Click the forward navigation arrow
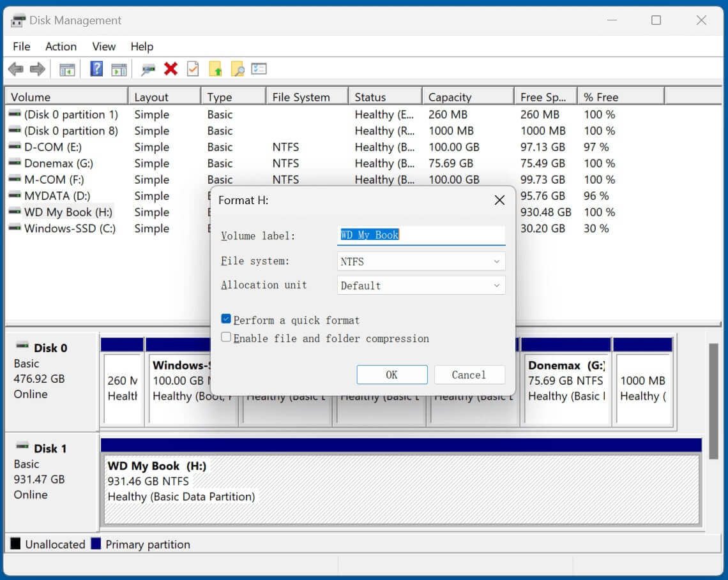 coord(37,69)
